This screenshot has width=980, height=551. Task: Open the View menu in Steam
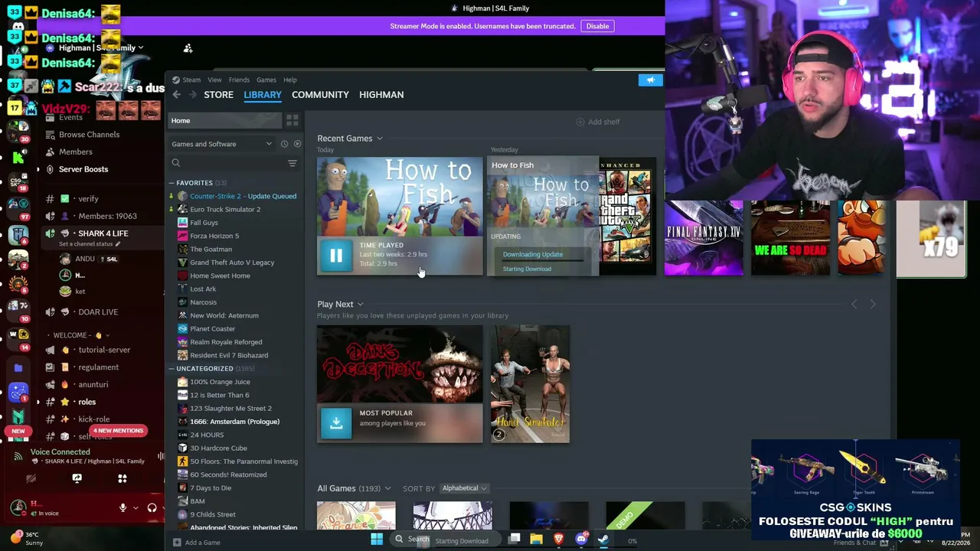pyautogui.click(x=215, y=80)
